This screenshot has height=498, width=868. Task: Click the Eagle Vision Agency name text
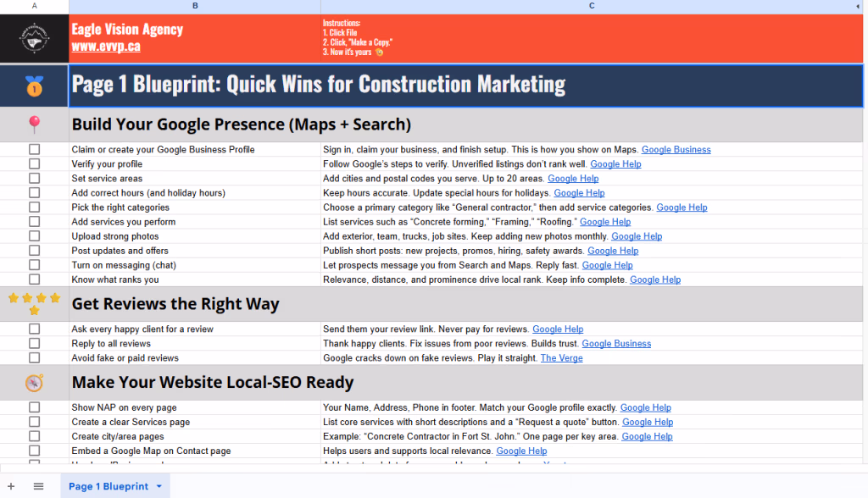click(127, 30)
